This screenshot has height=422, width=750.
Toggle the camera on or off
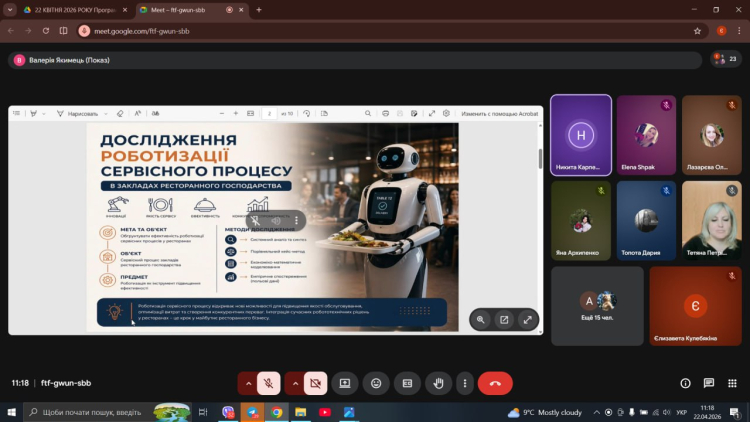coord(316,383)
